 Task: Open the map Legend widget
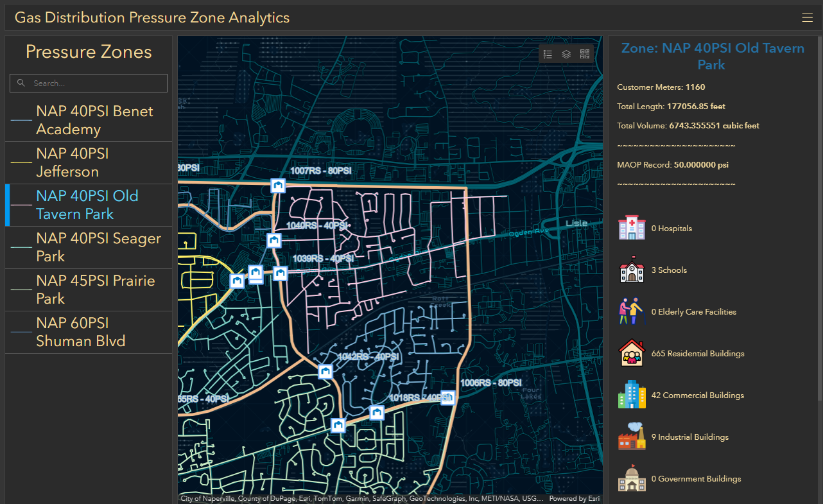click(x=548, y=54)
